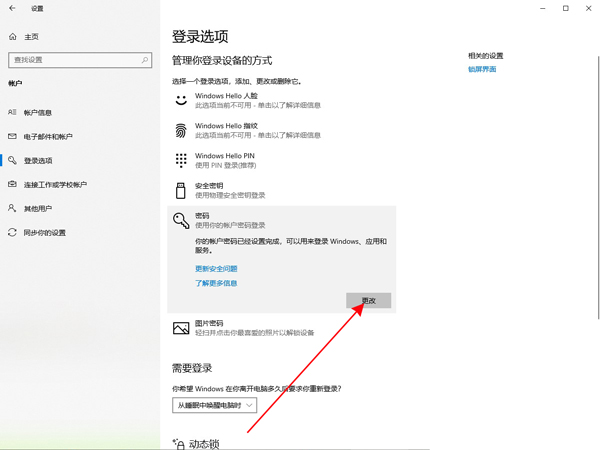Collapse the 密码 sign-in option

pos(282,220)
